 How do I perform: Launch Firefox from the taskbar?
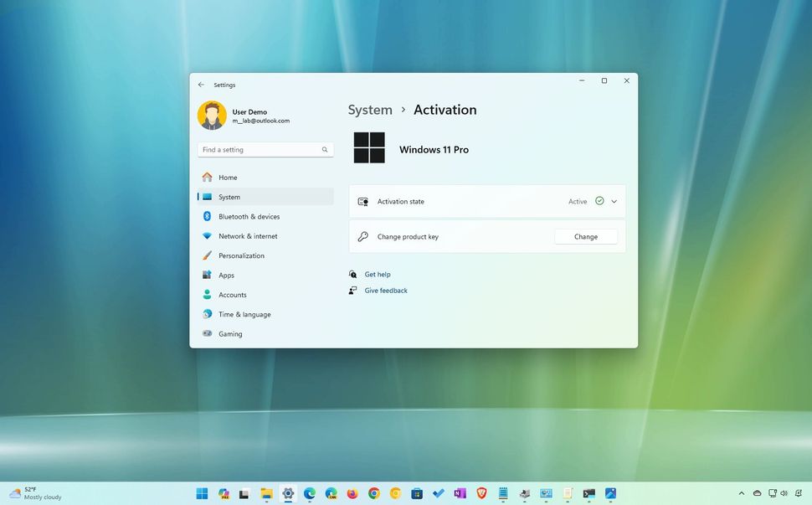352,494
